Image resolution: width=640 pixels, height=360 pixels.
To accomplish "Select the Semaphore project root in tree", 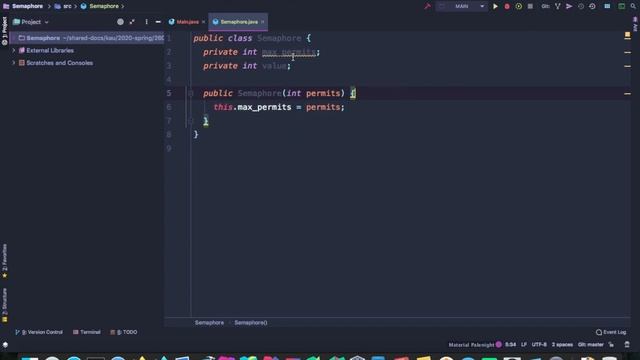I will [87, 38].
